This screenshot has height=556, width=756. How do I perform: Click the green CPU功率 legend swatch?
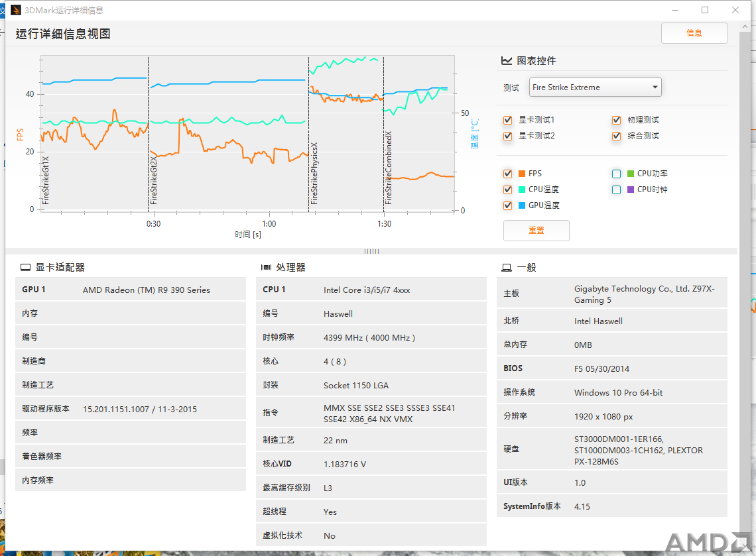click(x=631, y=174)
